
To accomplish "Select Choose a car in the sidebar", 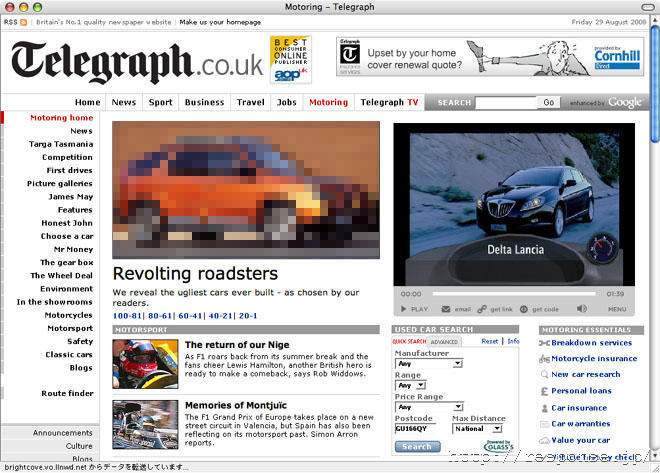I will point(67,236).
